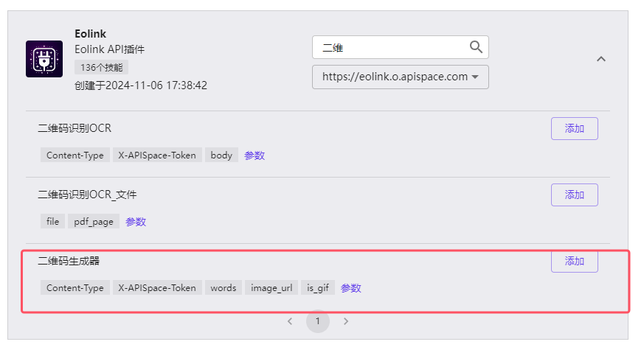Click the 二维码生成器 skill name
The width and height of the screenshot is (644, 350).
click(x=69, y=261)
